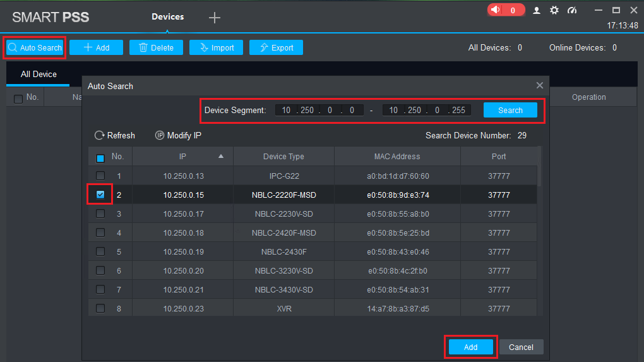Check the box for device 10.250.0.13

100,176
